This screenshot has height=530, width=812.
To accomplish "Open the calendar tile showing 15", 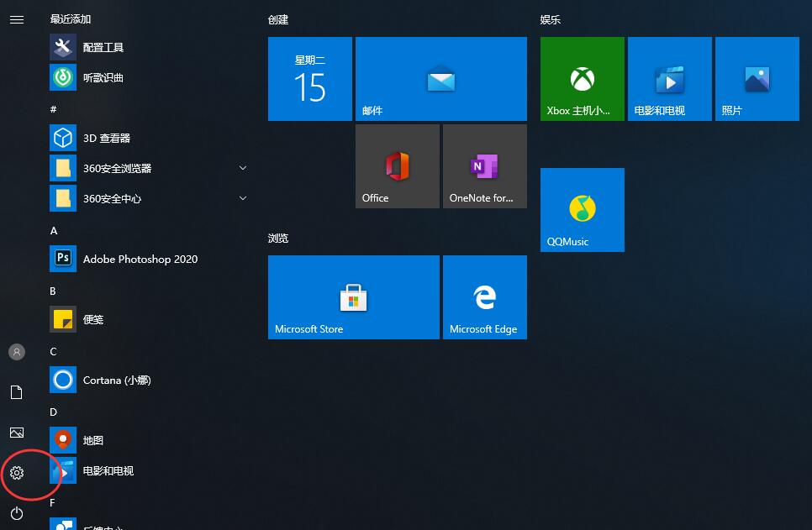I will 309,79.
